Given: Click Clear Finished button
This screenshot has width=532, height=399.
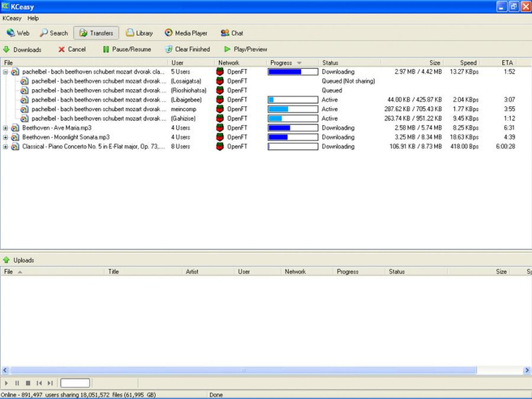Looking at the screenshot, I should tap(188, 49).
